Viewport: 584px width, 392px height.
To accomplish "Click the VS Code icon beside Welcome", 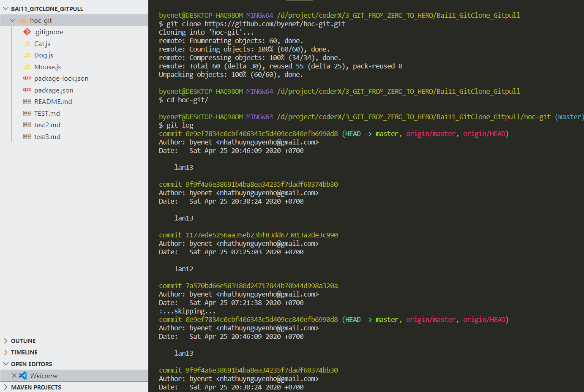I will (23, 376).
